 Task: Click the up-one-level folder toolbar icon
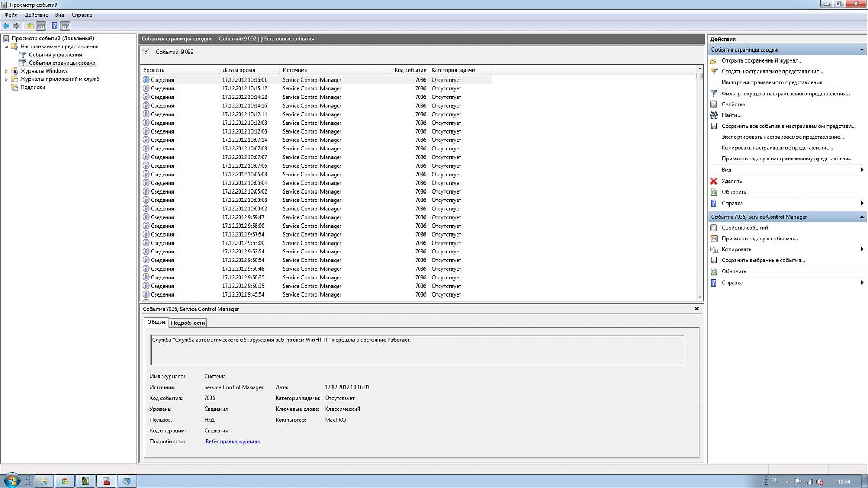[x=30, y=26]
